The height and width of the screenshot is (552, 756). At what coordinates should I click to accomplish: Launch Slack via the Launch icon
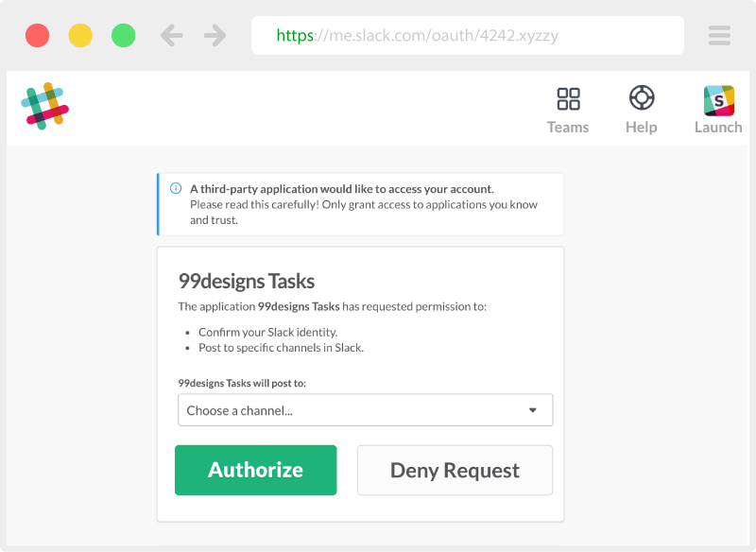pyautogui.click(x=718, y=101)
